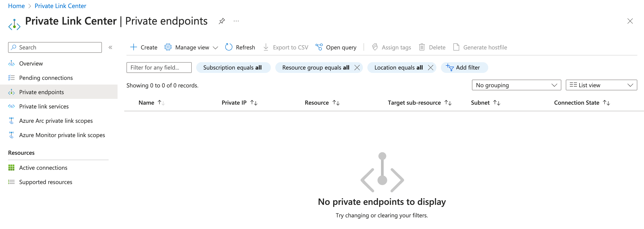
Task: Open Active connections under Resources
Action: point(43,168)
